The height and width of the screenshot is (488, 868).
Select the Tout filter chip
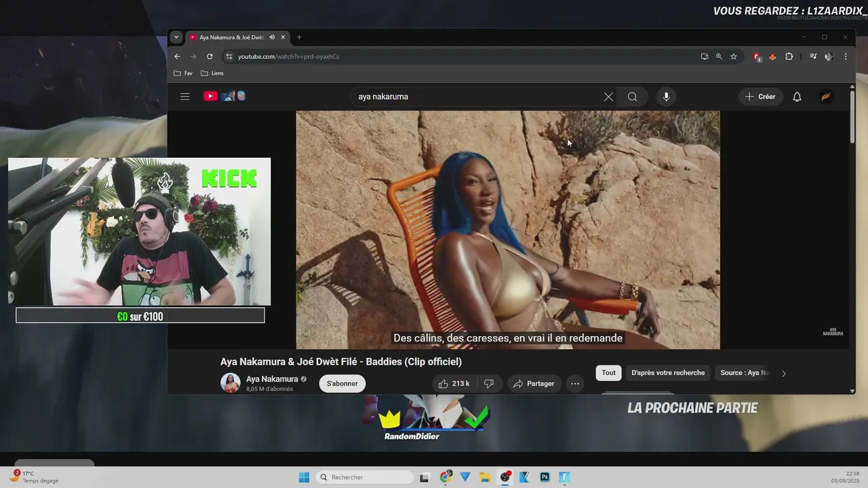pos(609,373)
